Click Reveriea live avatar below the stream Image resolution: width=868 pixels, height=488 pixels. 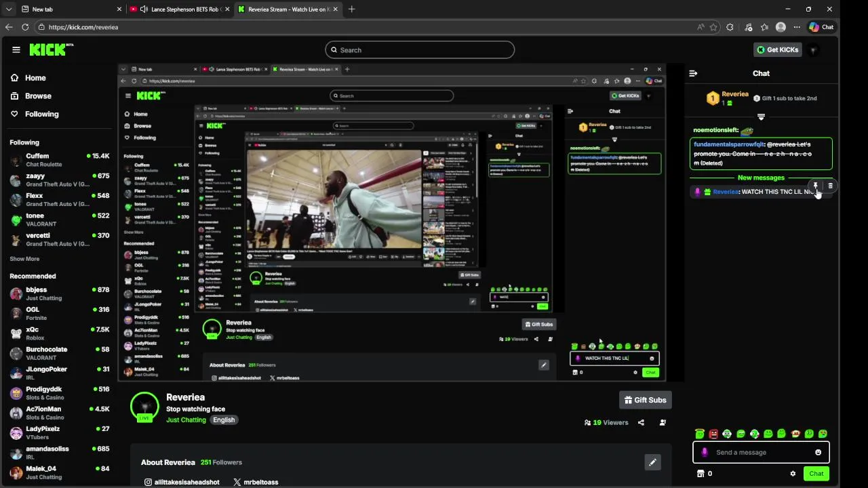pyautogui.click(x=144, y=407)
